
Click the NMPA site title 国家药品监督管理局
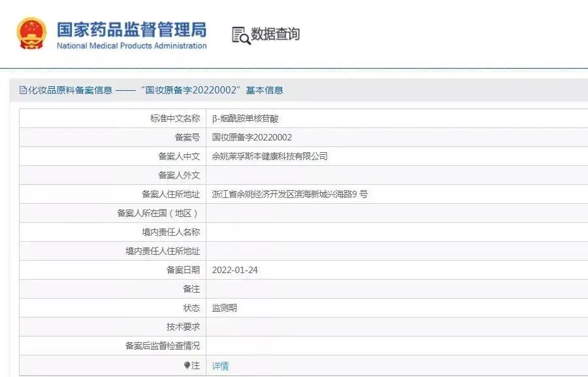pyautogui.click(x=133, y=29)
